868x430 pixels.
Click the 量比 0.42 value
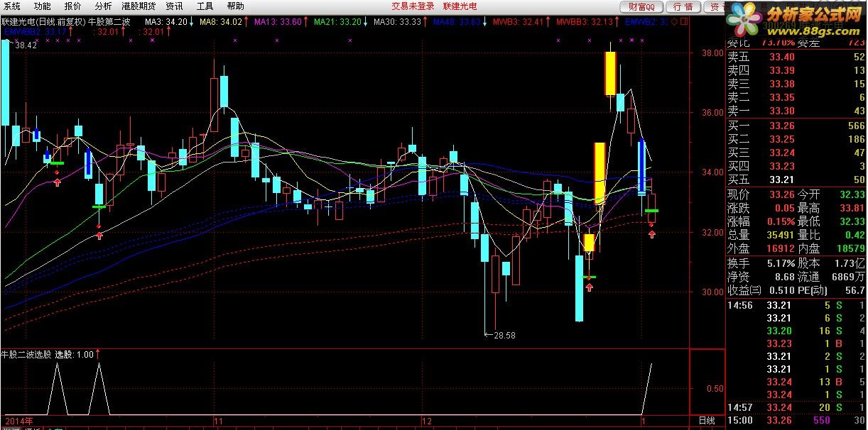point(855,235)
